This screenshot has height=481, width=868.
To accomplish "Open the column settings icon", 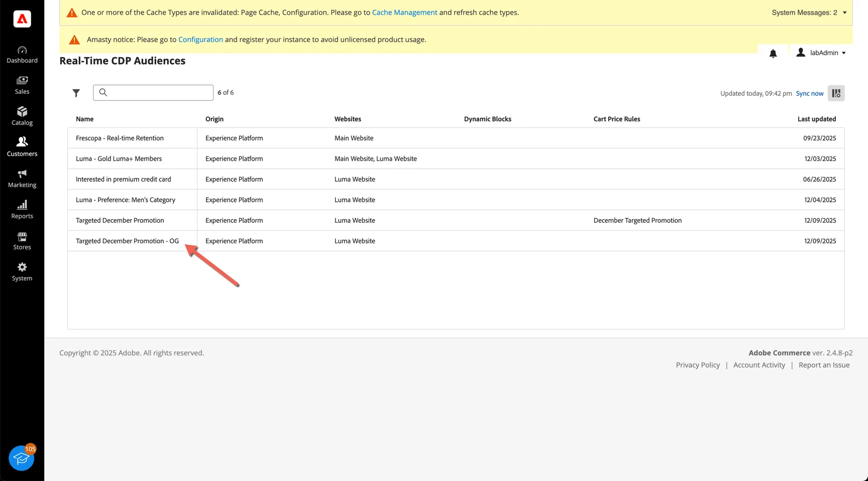I will pos(836,93).
